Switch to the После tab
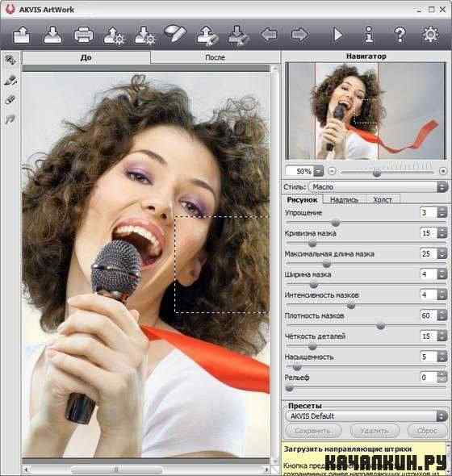Image resolution: width=452 pixels, height=476 pixels. [215, 57]
